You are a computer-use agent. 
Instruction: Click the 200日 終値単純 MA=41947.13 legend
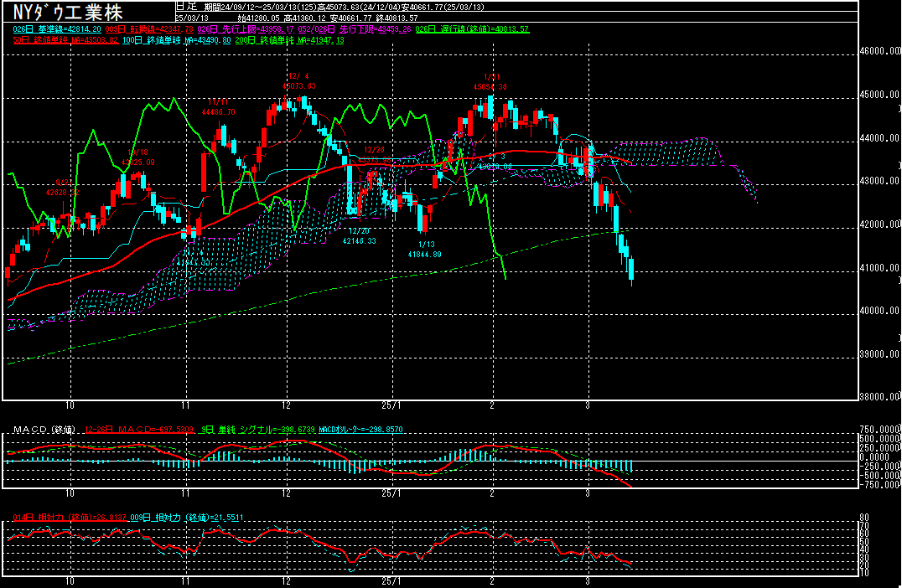click(x=289, y=40)
